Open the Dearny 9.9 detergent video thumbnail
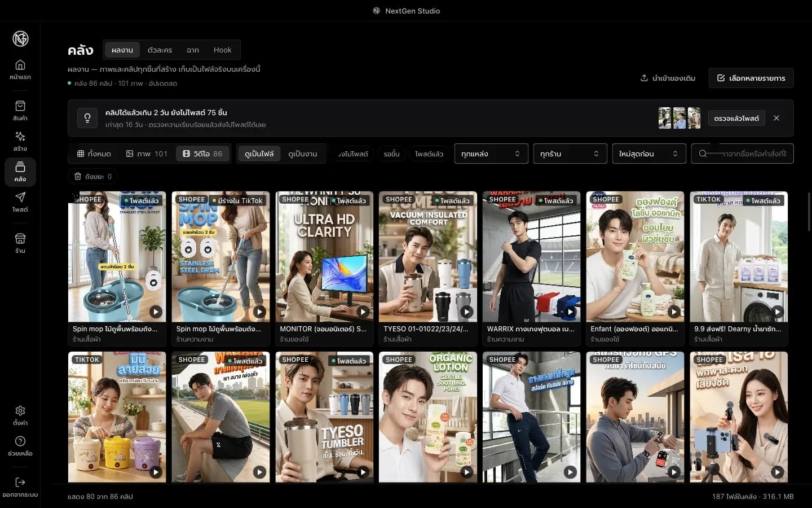The height and width of the screenshot is (508, 812). [x=739, y=257]
